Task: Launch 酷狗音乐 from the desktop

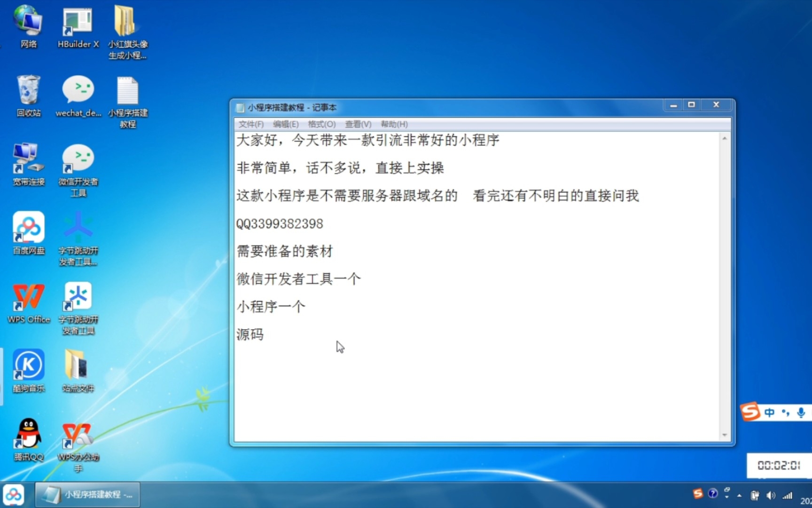Action: point(28,371)
